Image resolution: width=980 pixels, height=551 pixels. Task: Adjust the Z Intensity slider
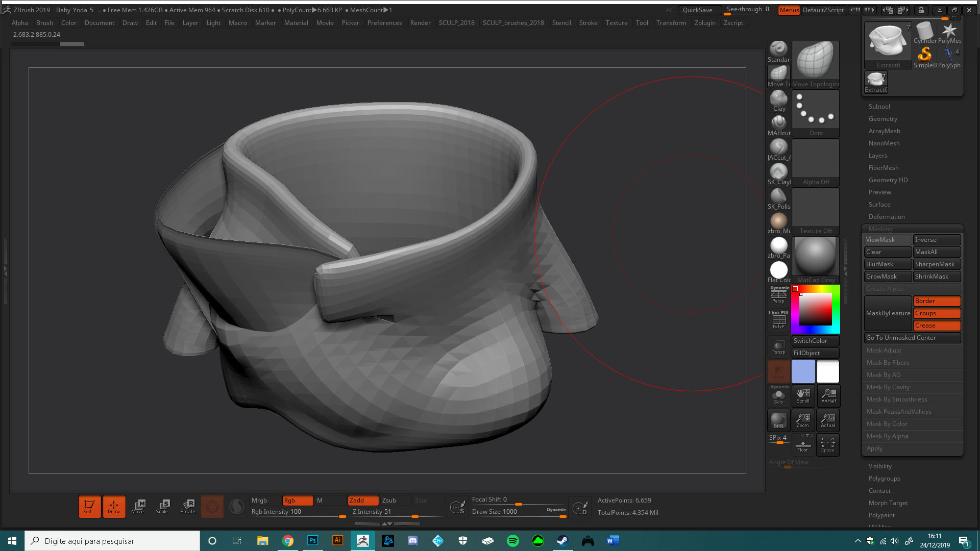coord(397,512)
